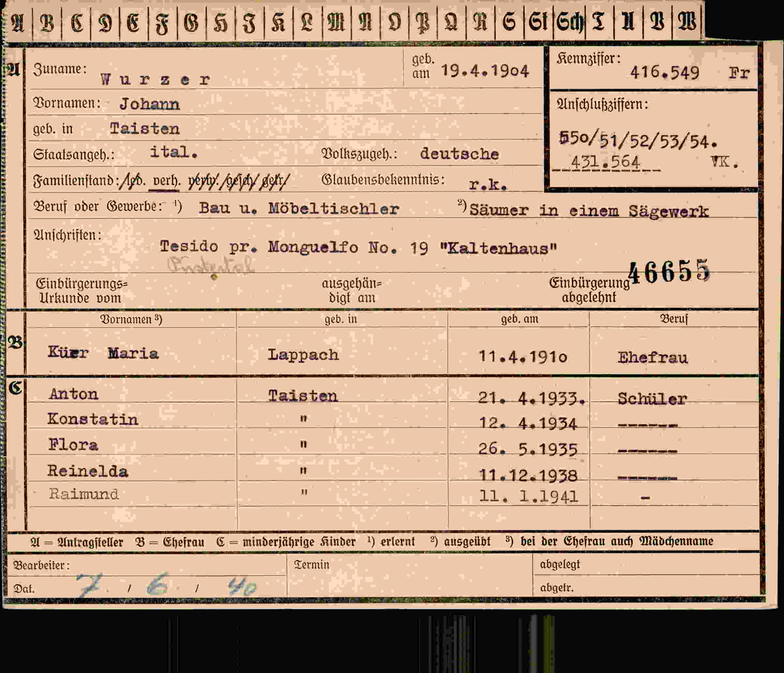Click wife's name 'Küer Maria'
The image size is (784, 673).
pos(103,352)
